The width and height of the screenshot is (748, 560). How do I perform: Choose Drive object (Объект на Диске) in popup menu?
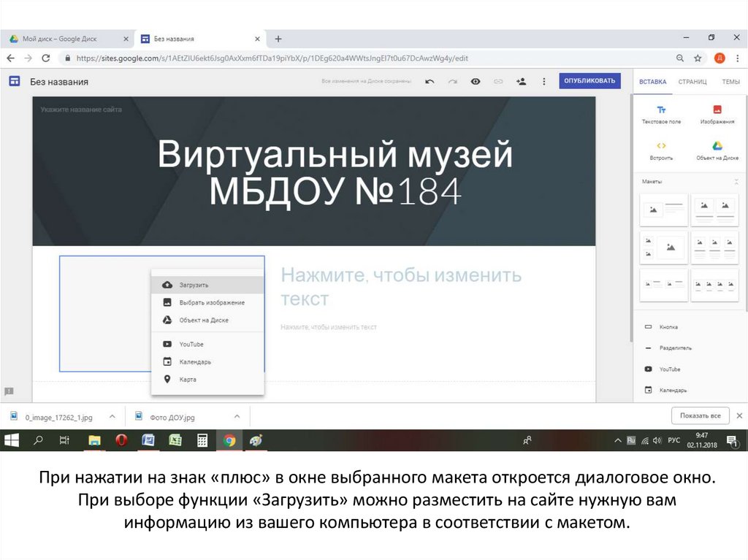[207, 320]
